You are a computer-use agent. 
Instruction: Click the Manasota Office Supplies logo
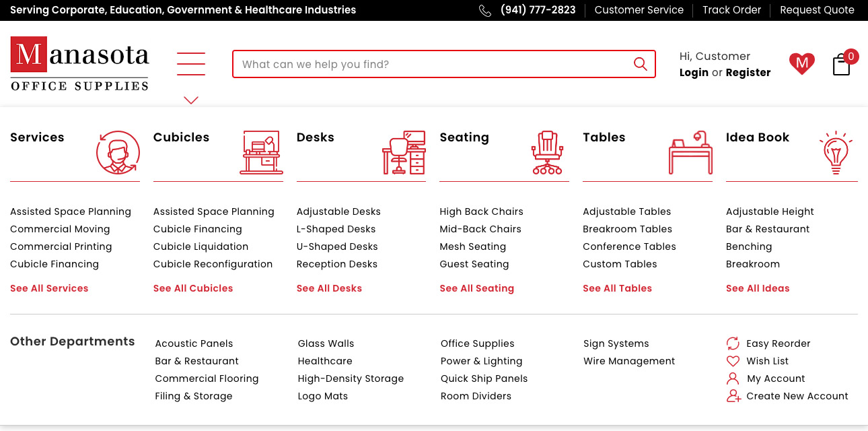[79, 64]
